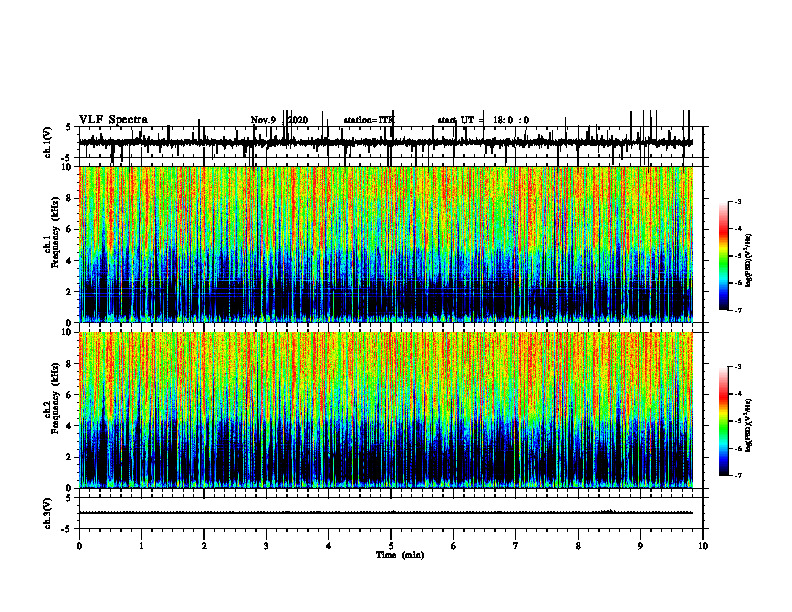Click the "-3" label on ch.1 color scale
Screen dimensions: 792x612
(x=737, y=201)
